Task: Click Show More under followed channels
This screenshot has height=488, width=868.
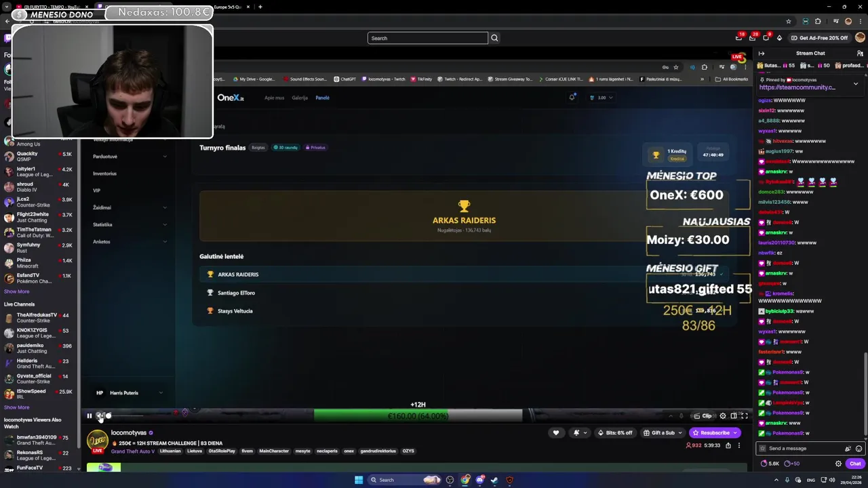Action: pos(16,291)
